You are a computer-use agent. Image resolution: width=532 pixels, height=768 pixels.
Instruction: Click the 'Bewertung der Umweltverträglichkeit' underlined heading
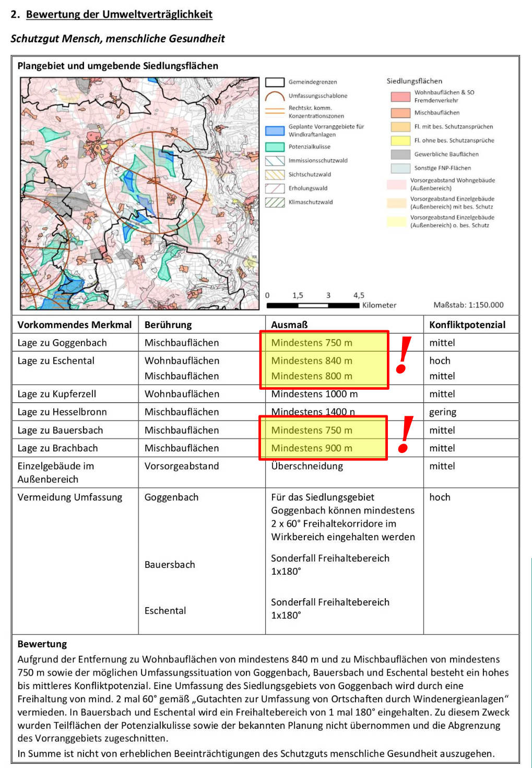click(119, 15)
